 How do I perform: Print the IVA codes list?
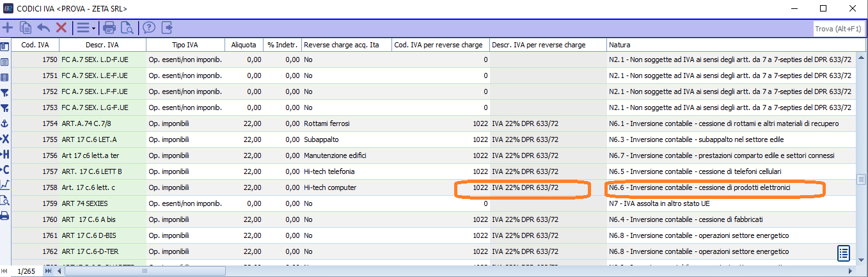click(109, 28)
